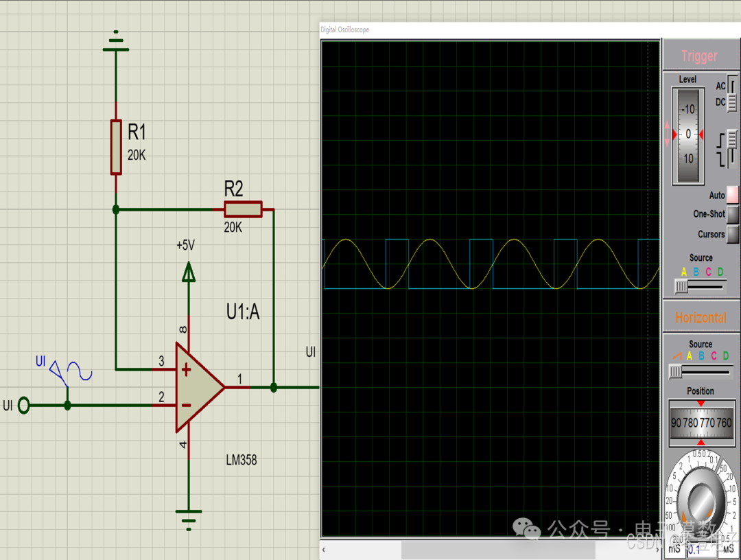This screenshot has height=560, width=741.
Task: Click the 20K value under R2
Action: click(233, 227)
